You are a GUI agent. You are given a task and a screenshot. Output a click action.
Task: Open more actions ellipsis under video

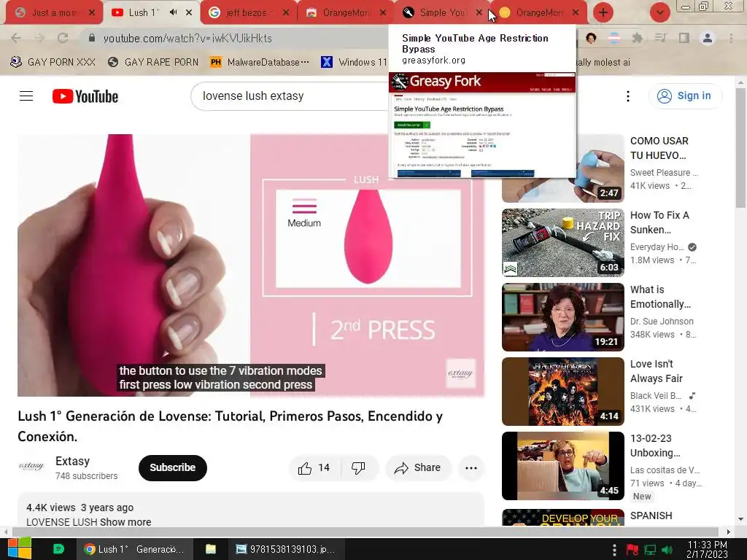tap(471, 467)
